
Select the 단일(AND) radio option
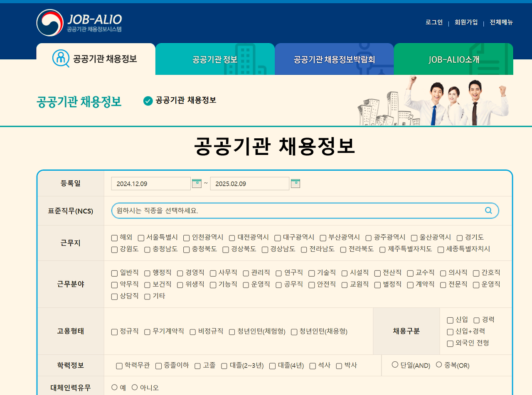pos(395,365)
